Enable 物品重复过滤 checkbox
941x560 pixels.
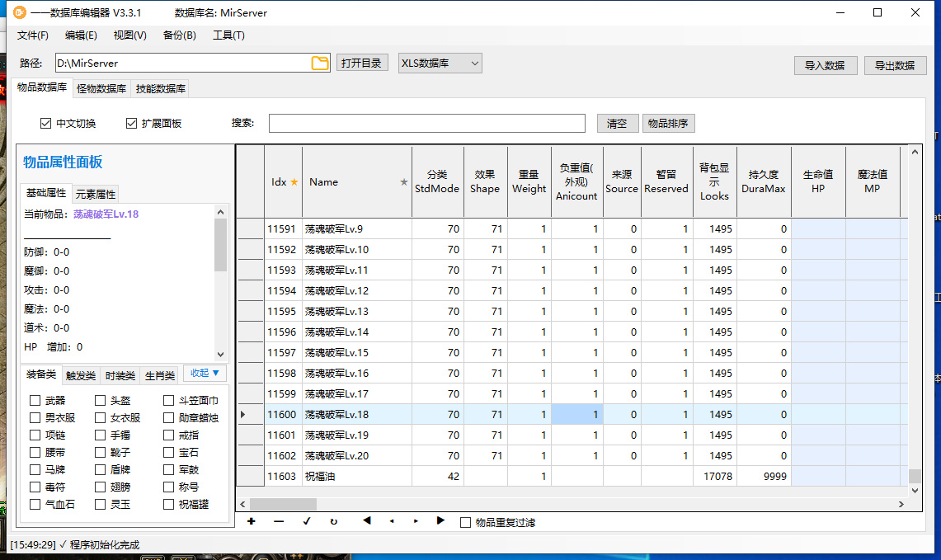point(465,522)
